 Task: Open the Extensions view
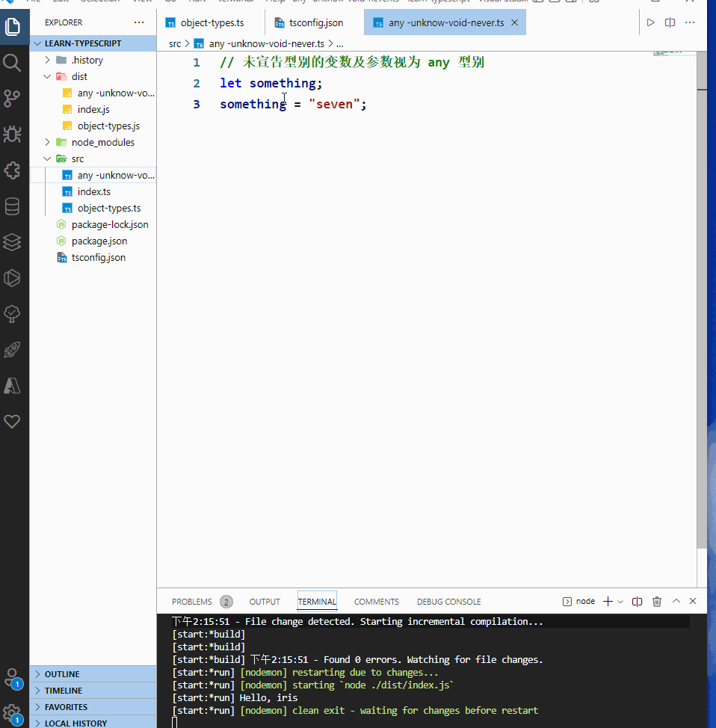coord(12,170)
